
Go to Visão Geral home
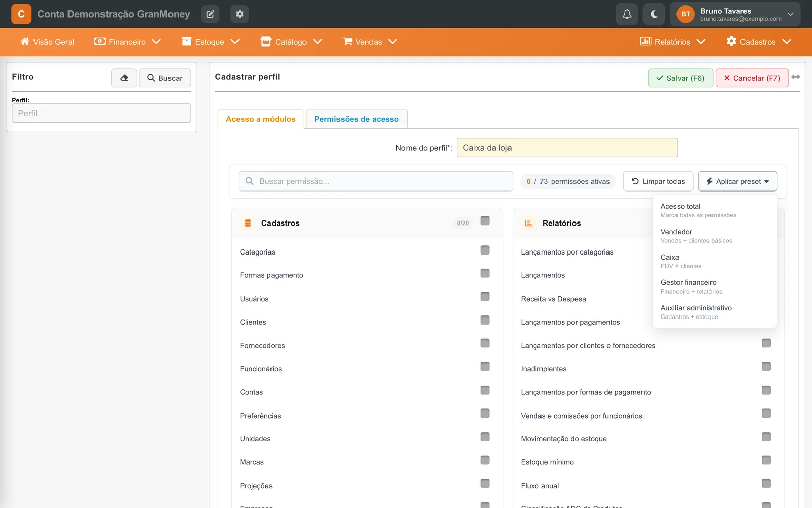point(47,42)
